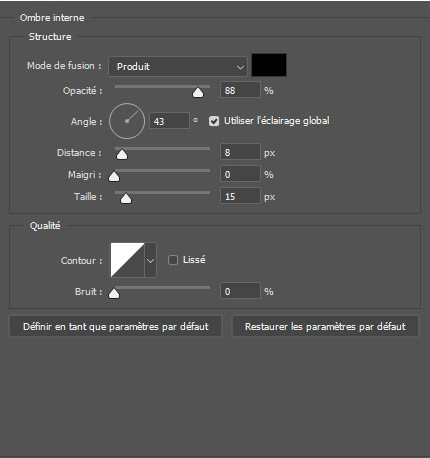Click the Opacité value field

[x=240, y=90]
